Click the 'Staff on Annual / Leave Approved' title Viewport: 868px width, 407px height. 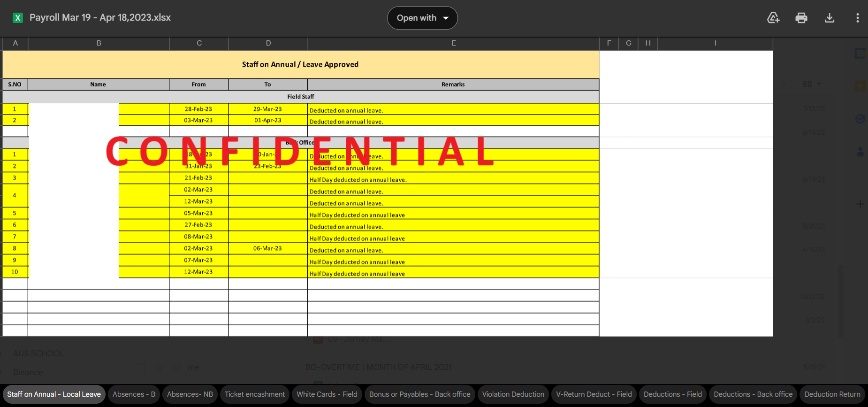tap(300, 65)
